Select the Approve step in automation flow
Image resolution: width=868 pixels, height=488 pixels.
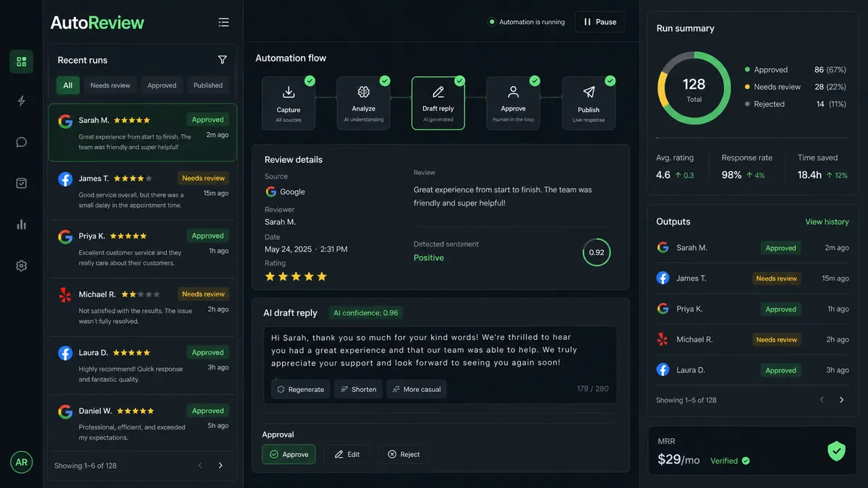514,103
